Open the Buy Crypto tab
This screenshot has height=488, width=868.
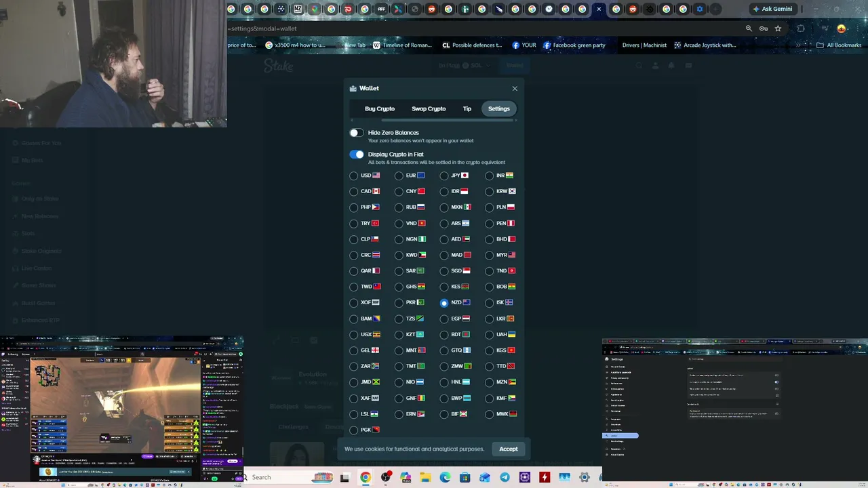click(x=380, y=108)
